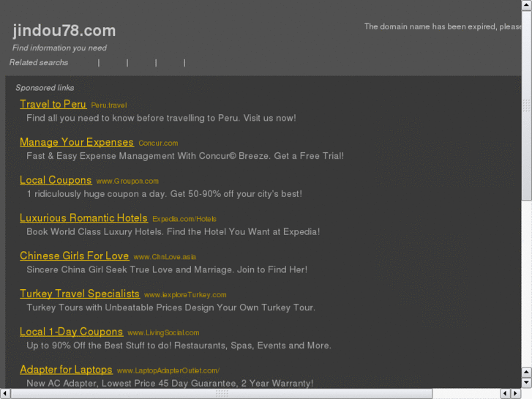Click the domain expired notice text

(x=443, y=27)
